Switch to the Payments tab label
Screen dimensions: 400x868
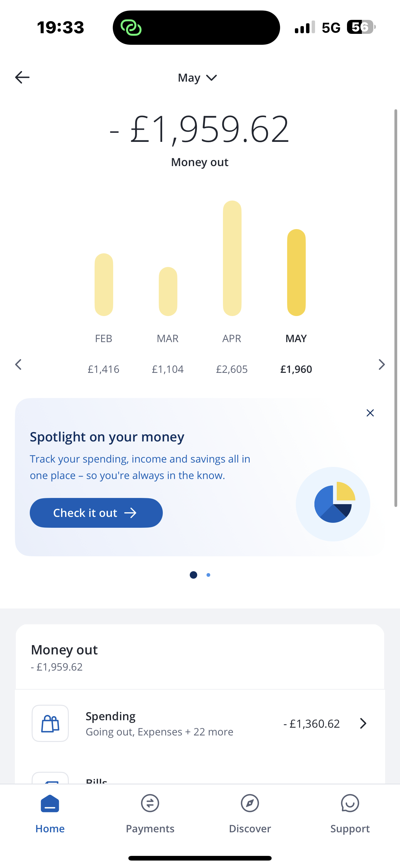(150, 829)
